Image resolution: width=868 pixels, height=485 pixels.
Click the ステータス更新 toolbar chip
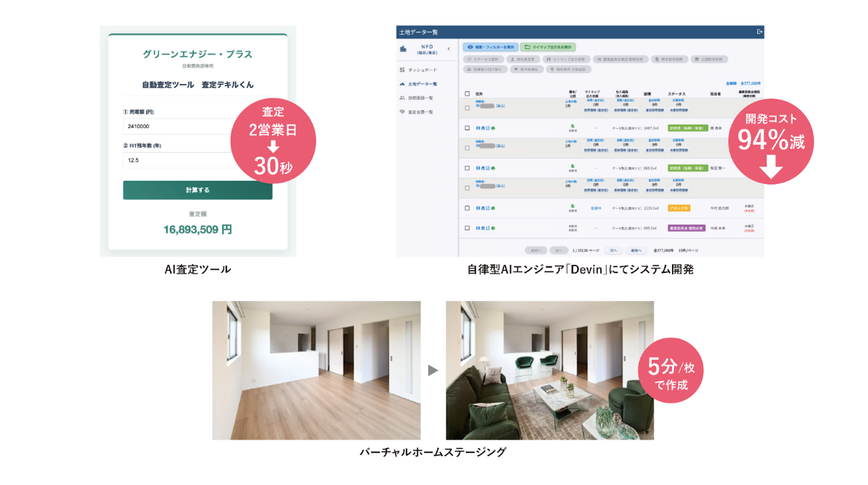[x=483, y=59]
